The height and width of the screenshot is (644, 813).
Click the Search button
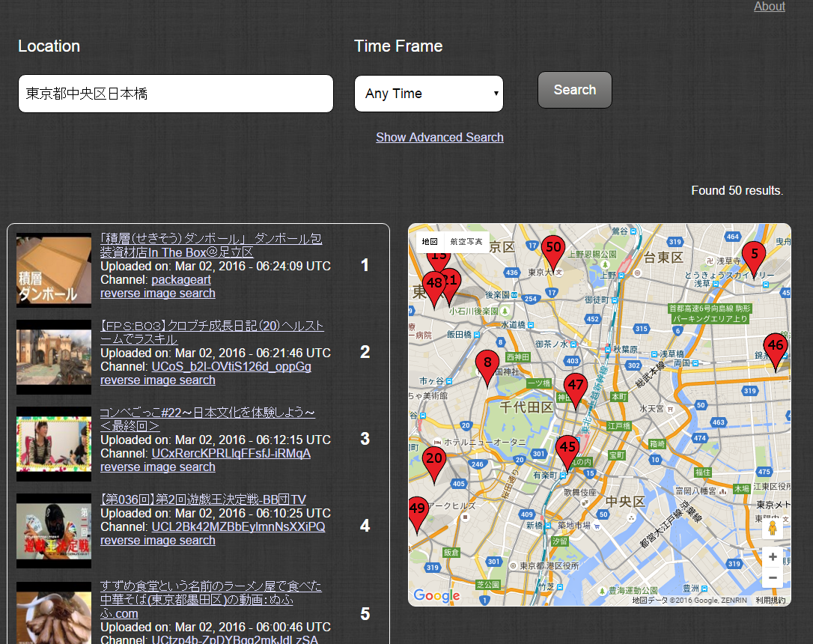(x=574, y=90)
